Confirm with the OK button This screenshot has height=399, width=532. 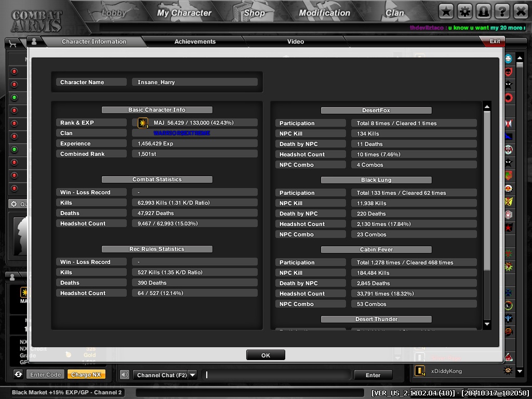coord(265,355)
